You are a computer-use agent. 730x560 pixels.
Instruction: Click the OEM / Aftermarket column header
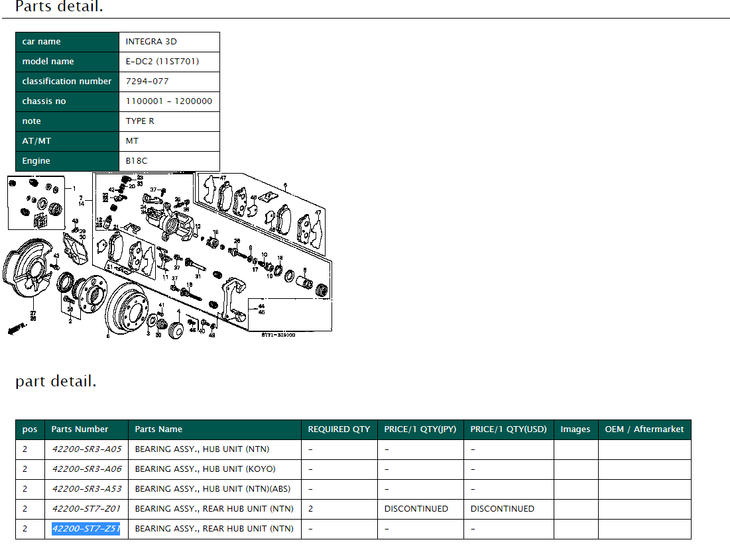click(x=644, y=429)
